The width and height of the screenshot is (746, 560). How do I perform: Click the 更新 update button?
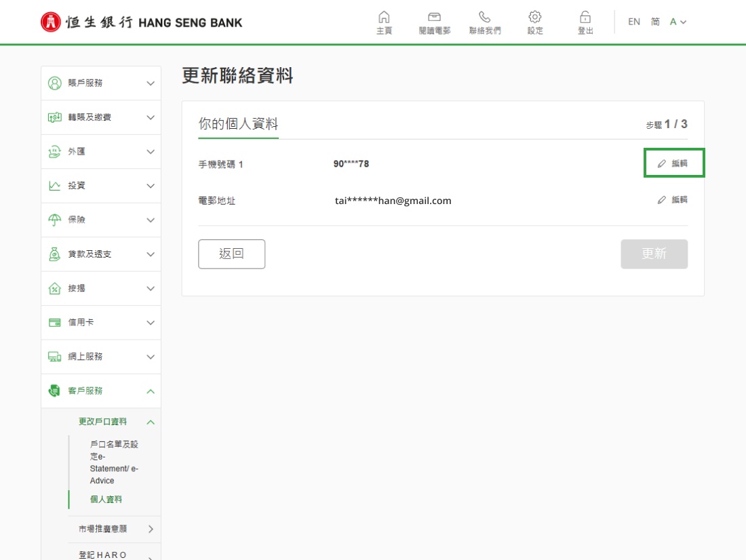pyautogui.click(x=654, y=254)
